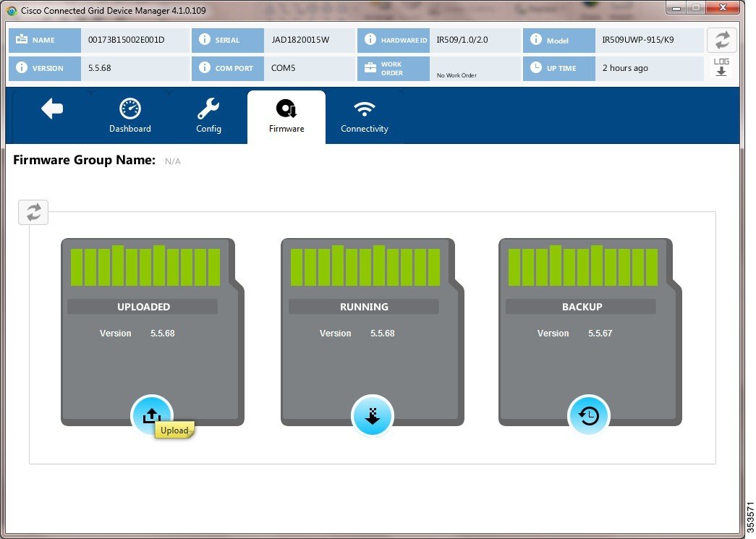The height and width of the screenshot is (539, 756).
Task: Go back using the left arrow icon
Action: point(52,109)
